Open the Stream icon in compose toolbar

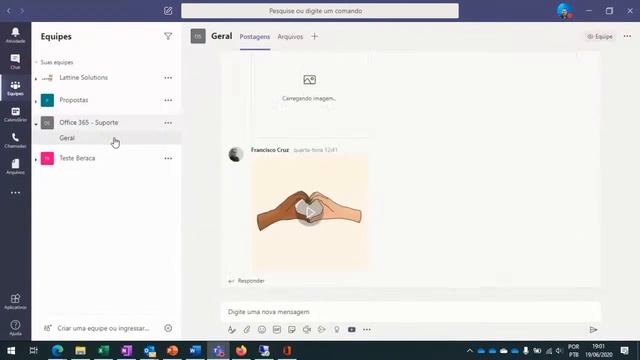pyautogui.click(x=322, y=329)
